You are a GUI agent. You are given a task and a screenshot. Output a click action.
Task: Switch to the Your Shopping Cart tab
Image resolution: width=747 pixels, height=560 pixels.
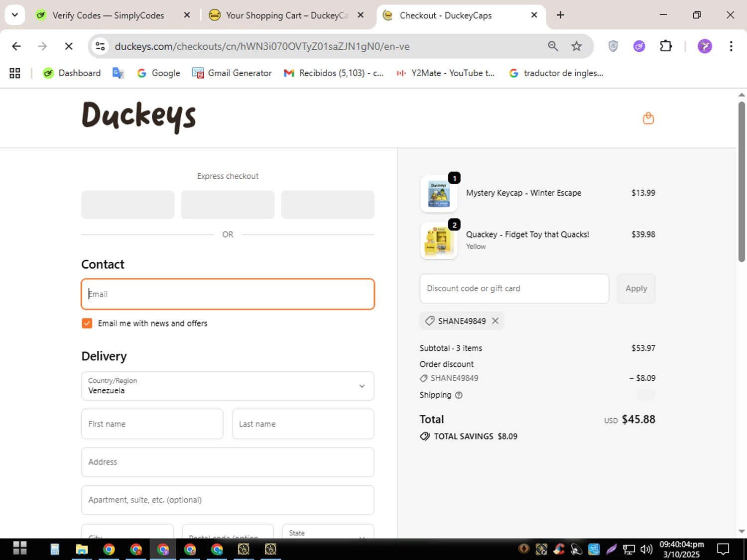click(287, 15)
